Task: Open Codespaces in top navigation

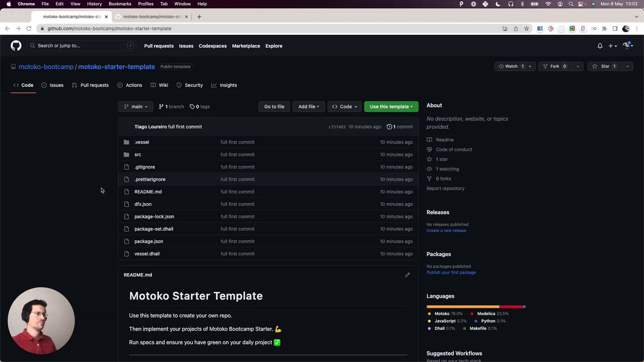Action: click(x=212, y=46)
